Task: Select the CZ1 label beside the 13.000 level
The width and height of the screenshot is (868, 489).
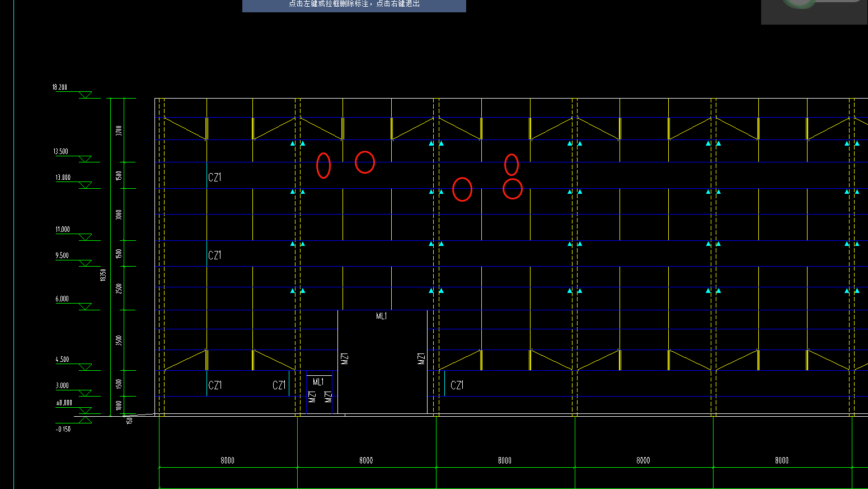Action: coord(215,177)
